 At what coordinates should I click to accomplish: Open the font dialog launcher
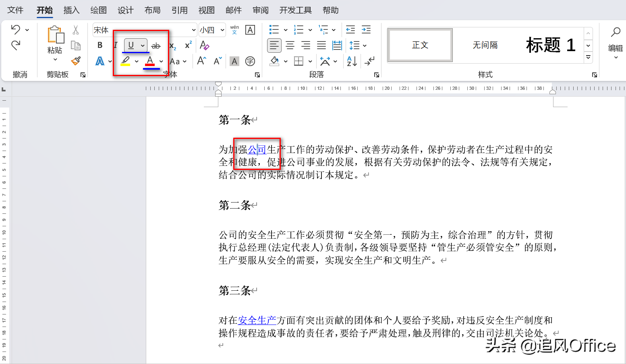[x=257, y=75]
